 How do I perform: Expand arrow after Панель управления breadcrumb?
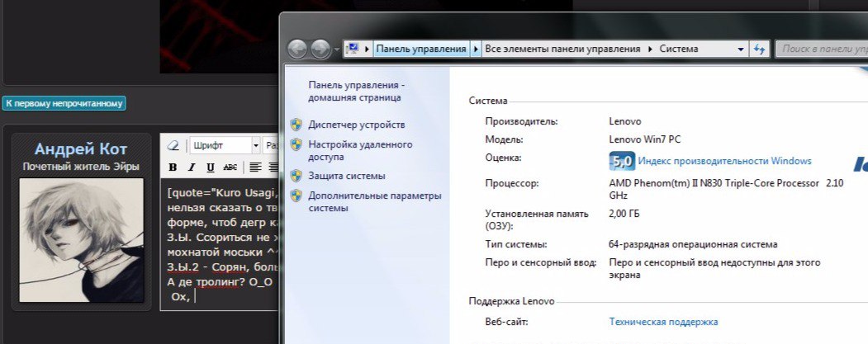(x=476, y=49)
